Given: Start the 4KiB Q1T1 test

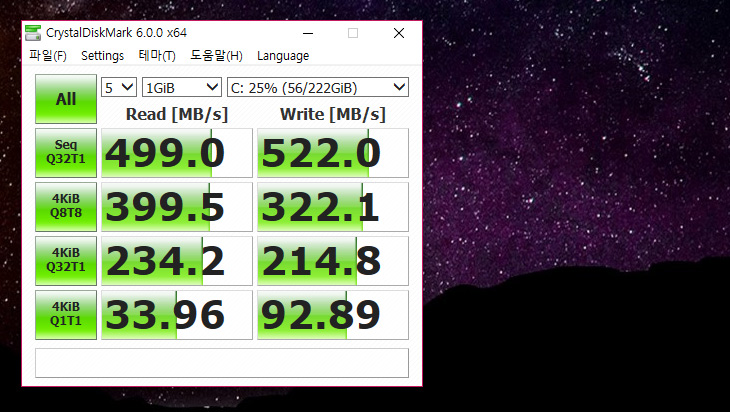Looking at the screenshot, I should click(x=66, y=315).
